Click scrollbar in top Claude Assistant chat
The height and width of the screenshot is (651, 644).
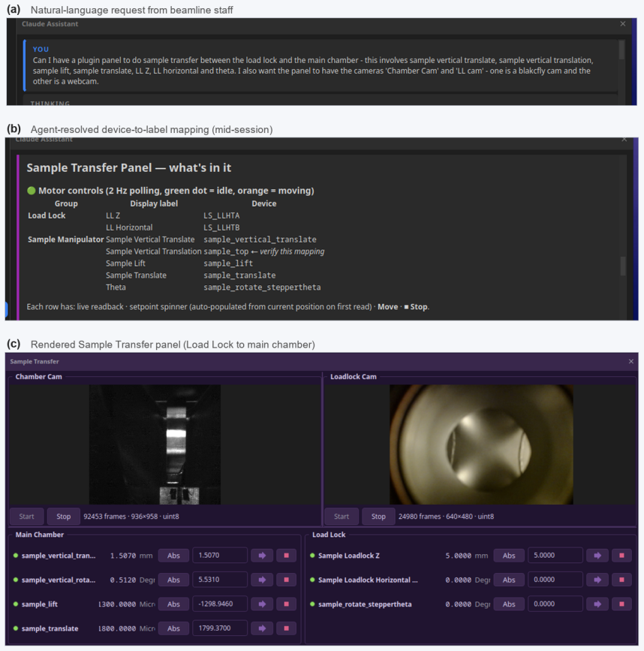click(x=621, y=50)
